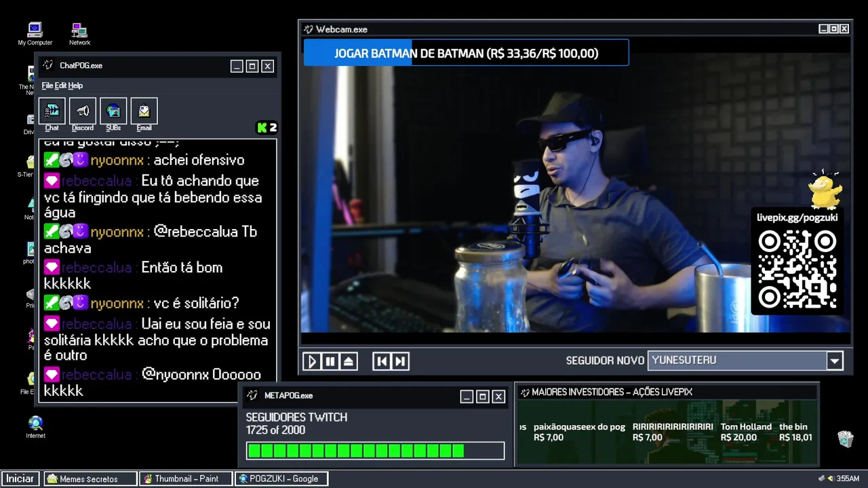Open the Network desktop icon
868x488 pixels.
point(79,34)
